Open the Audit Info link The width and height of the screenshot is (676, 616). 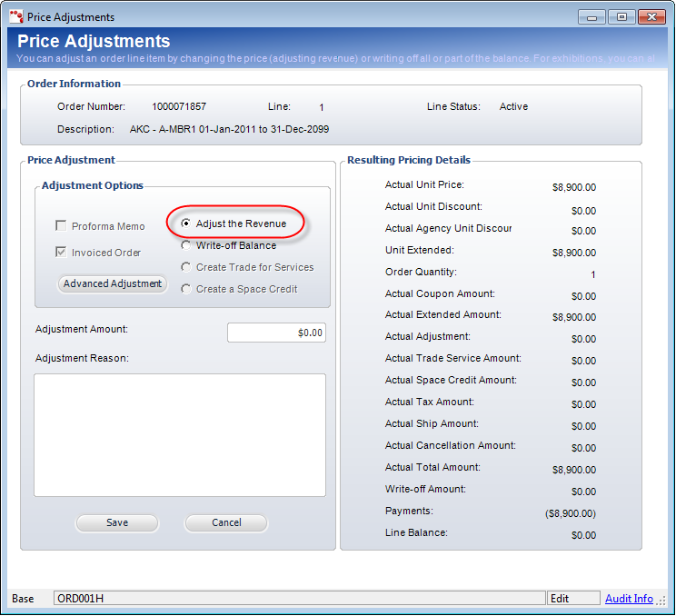tap(629, 599)
